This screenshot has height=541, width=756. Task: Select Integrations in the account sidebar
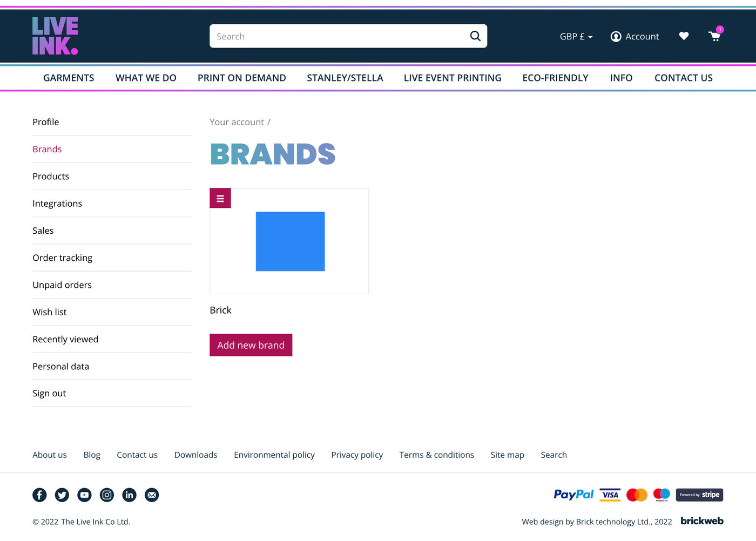click(x=57, y=204)
